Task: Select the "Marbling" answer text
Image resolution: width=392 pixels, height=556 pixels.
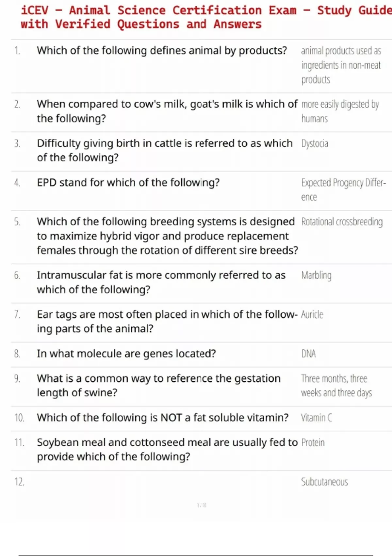Action: (316, 275)
